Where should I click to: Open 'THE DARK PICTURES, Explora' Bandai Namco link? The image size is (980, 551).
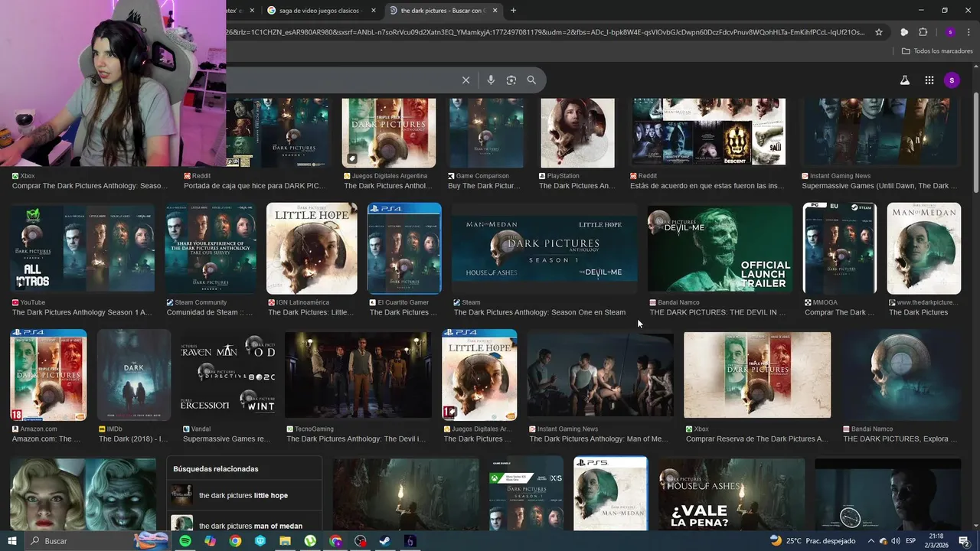tap(900, 439)
